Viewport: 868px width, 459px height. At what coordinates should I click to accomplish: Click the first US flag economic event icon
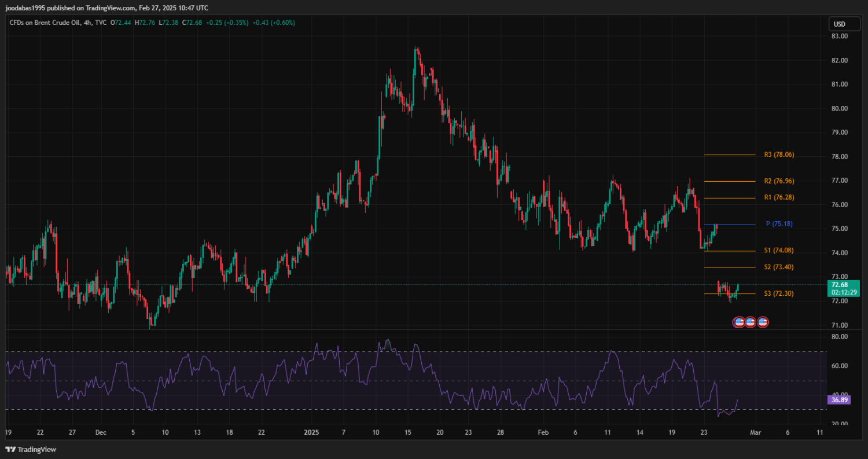pyautogui.click(x=739, y=322)
